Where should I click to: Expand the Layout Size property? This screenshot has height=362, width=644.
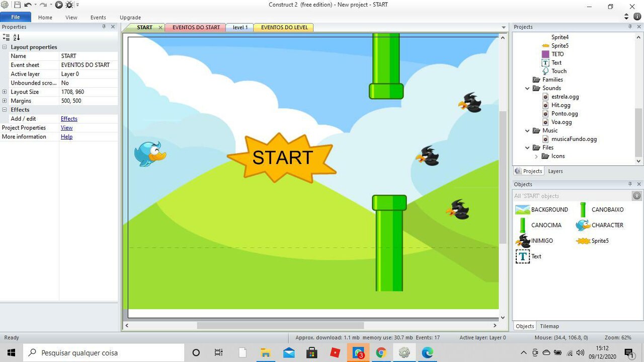5,92
